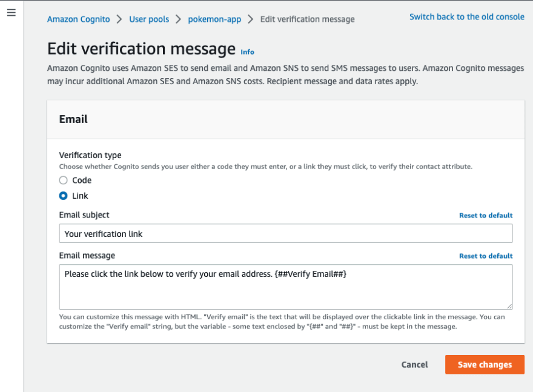This screenshot has width=533, height=392.
Task: Click the Amazon Cognito breadcrumb
Action: pyautogui.click(x=79, y=19)
